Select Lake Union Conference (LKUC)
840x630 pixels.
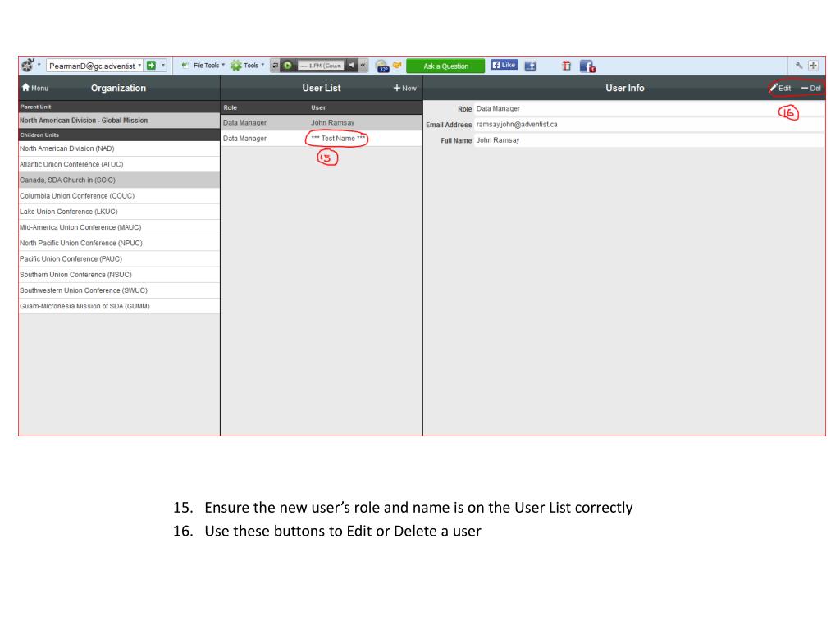[x=119, y=212]
